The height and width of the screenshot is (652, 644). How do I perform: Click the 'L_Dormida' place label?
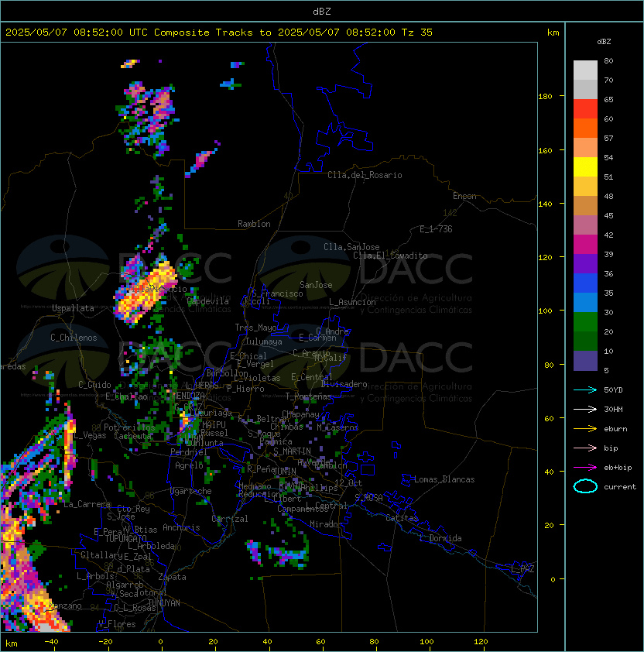click(x=440, y=538)
